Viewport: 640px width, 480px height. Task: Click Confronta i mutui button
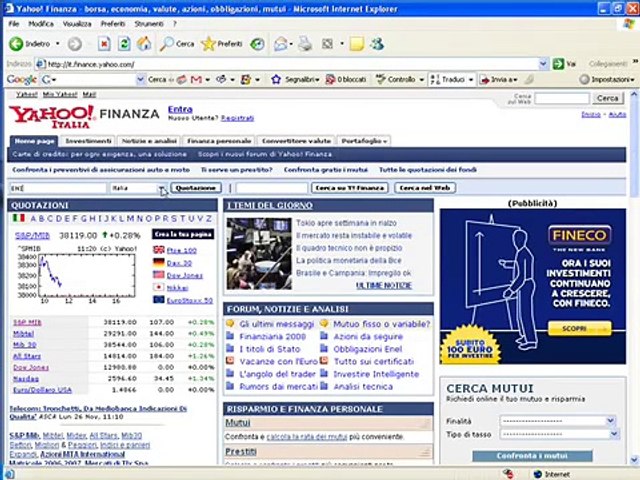coord(532,456)
